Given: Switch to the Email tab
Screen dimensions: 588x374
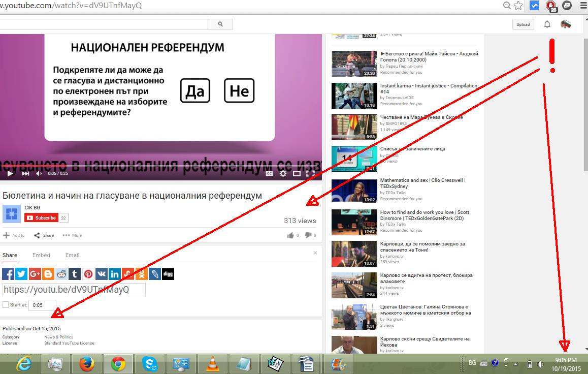Looking at the screenshot, I should click(x=72, y=255).
